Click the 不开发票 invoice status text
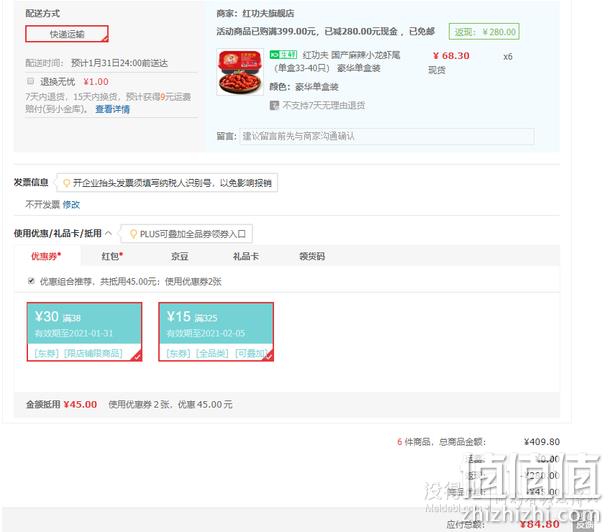This screenshot has width=610, height=532. (x=42, y=204)
